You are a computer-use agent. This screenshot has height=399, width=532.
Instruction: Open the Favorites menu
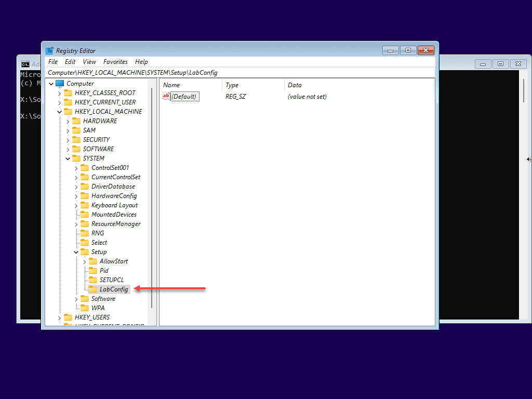pos(115,61)
